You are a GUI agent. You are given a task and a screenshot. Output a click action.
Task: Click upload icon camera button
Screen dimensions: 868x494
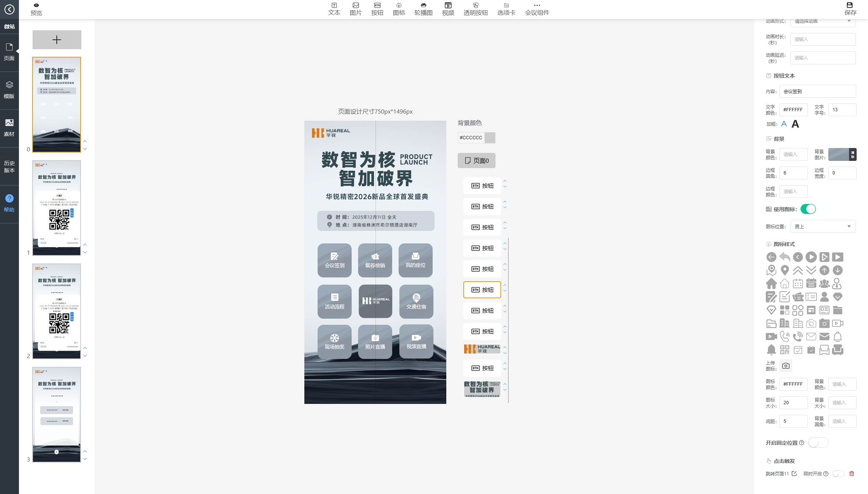click(x=786, y=366)
